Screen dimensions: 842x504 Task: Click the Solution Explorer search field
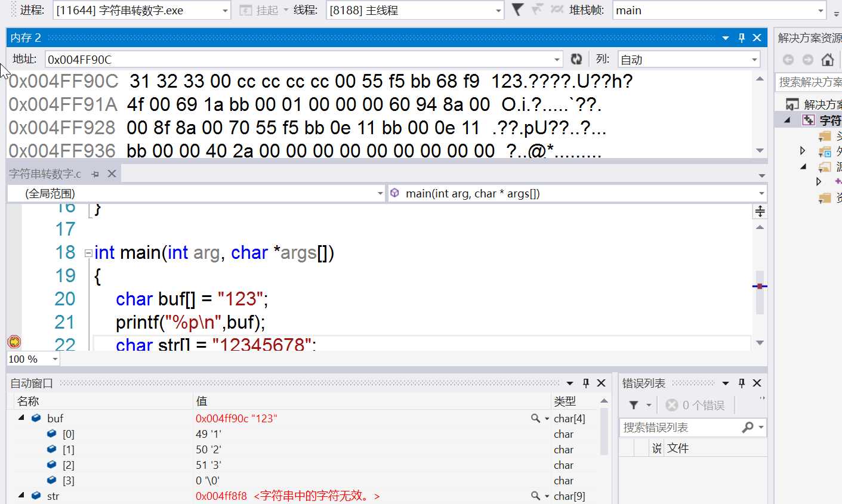point(809,82)
